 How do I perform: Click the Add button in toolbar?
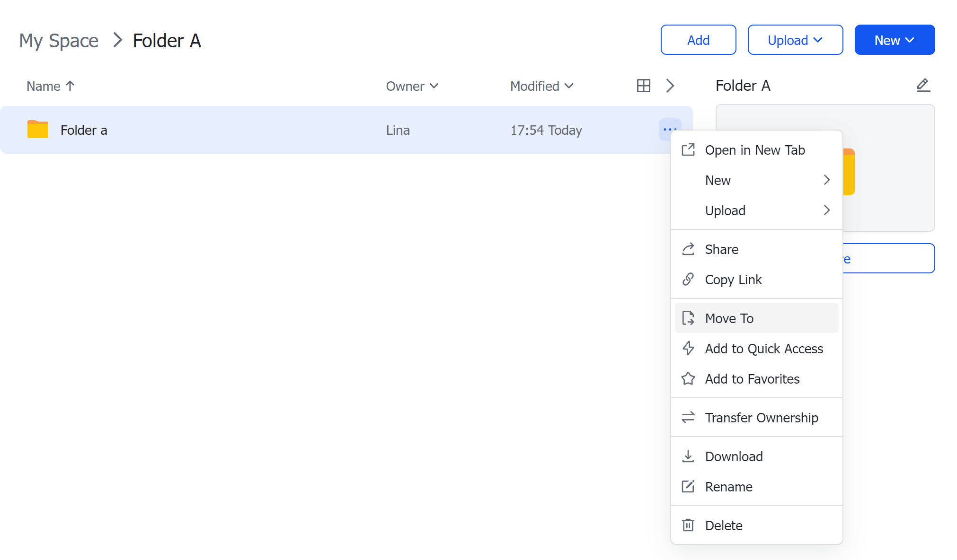click(698, 39)
